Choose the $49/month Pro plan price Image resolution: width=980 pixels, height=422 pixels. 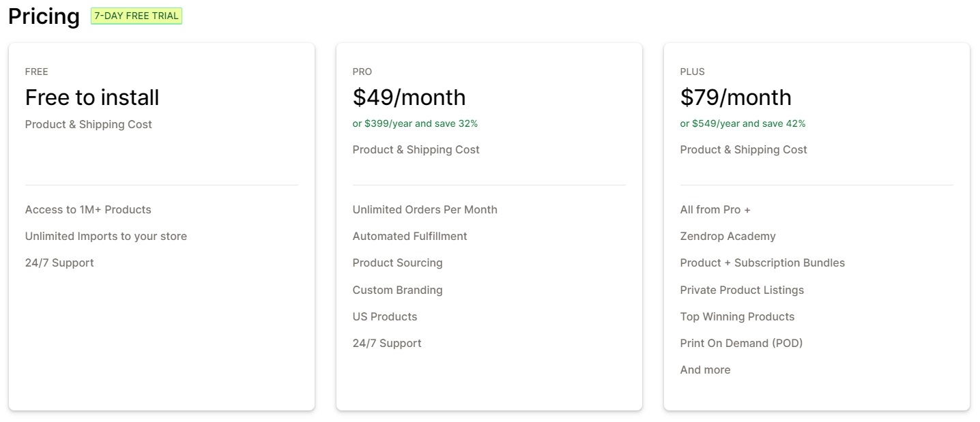(409, 97)
